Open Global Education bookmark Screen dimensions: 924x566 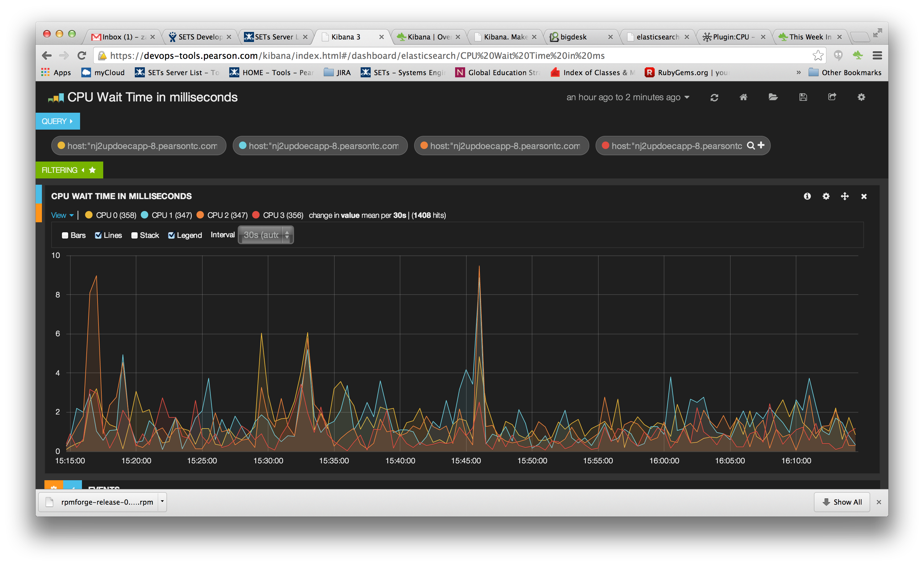(x=498, y=72)
